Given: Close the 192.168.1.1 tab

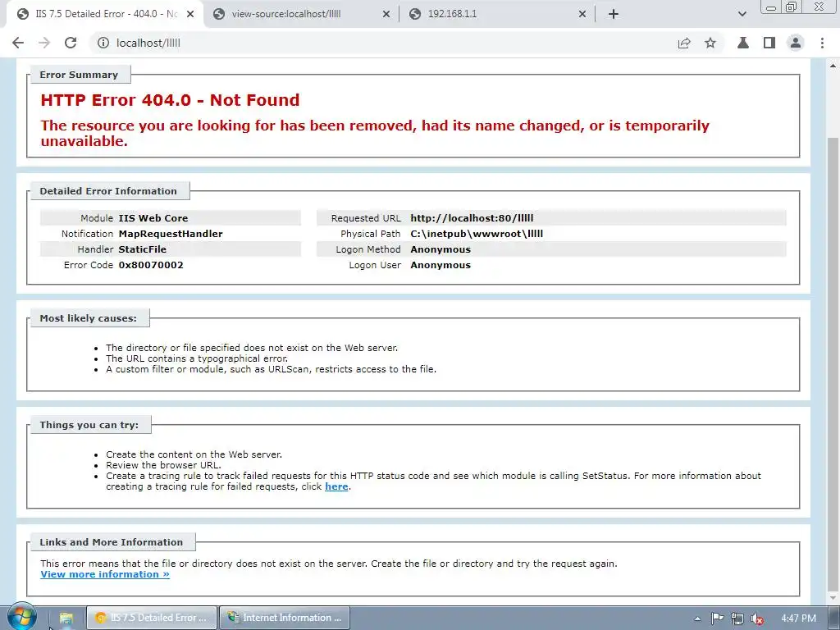Looking at the screenshot, I should point(582,15).
